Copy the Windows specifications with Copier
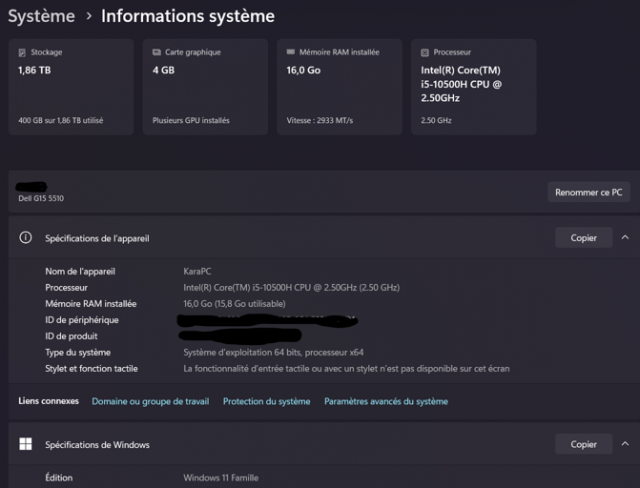This screenshot has width=640, height=488. 583,444
